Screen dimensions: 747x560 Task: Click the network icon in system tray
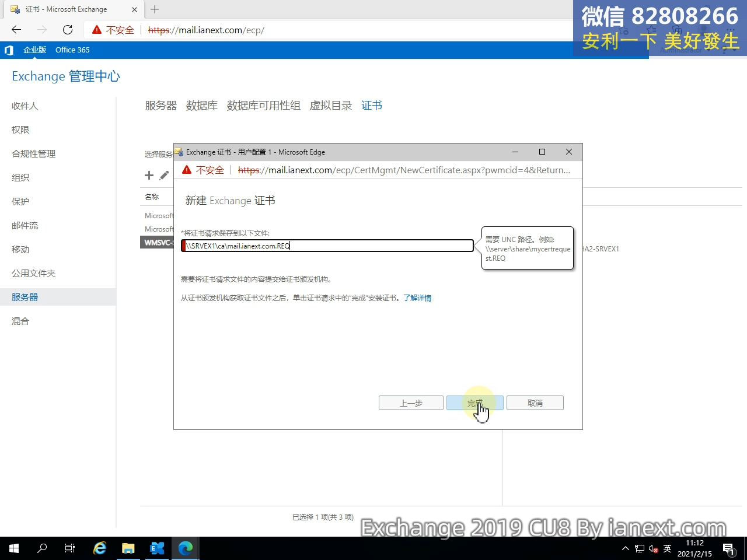[640, 548]
